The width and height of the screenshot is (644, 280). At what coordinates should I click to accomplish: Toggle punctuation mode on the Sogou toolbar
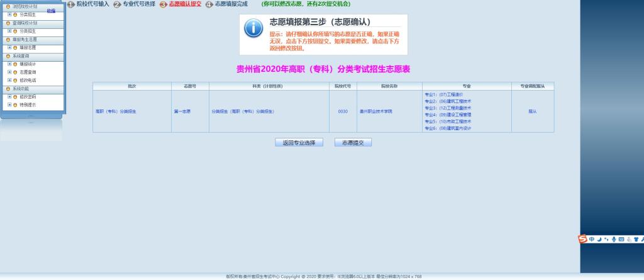tap(606, 239)
